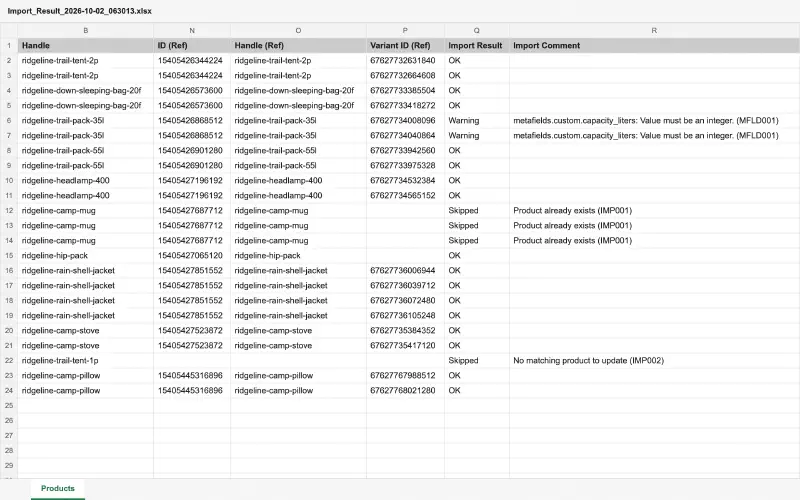The width and height of the screenshot is (800, 500).
Task: Click Variant ID 67627734040864
Action: coord(403,135)
